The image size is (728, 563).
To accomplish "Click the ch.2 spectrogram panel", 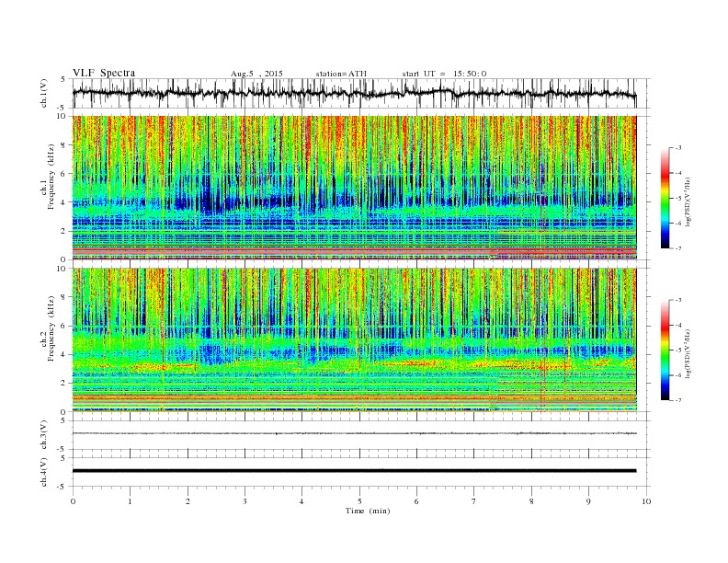I will pos(355,339).
